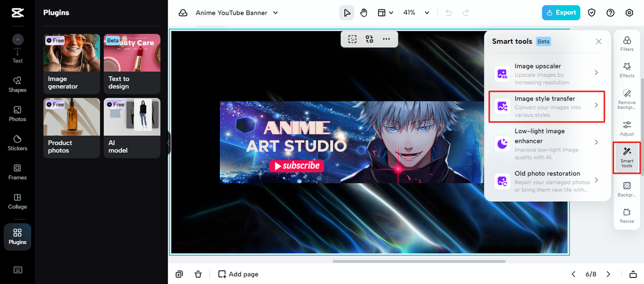This screenshot has height=284, width=644.
Task: Open the Photos panel
Action: tap(18, 114)
